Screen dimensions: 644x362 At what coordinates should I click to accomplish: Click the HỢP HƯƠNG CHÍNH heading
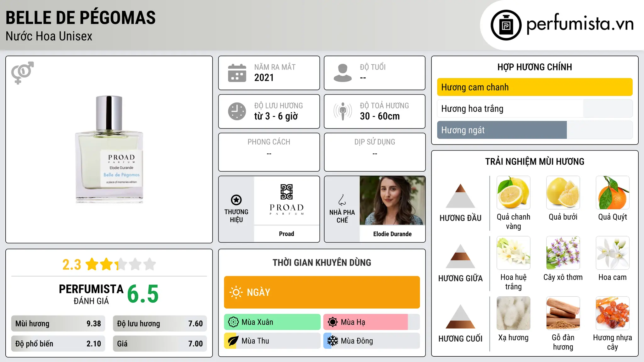click(535, 67)
